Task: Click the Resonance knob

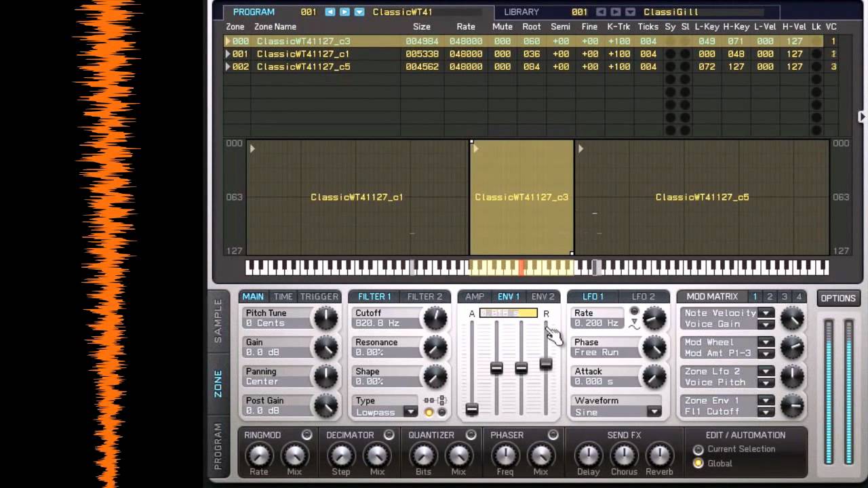Action: 435,348
